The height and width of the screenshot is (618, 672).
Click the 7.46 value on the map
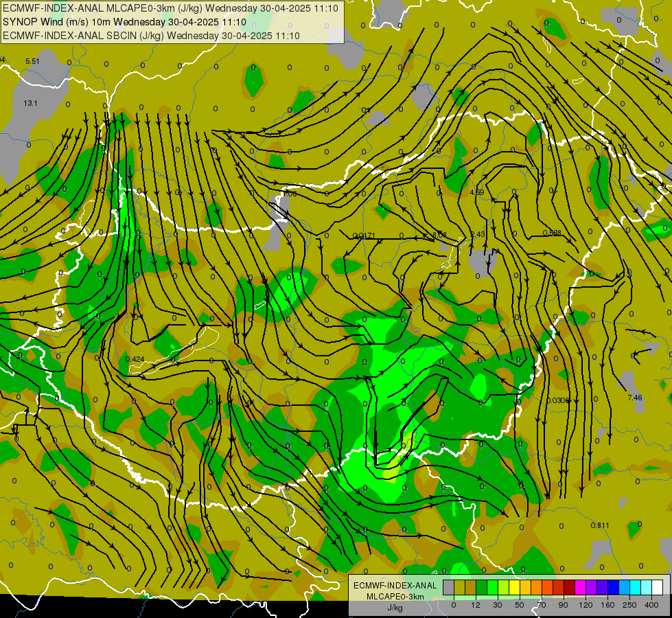(635, 398)
